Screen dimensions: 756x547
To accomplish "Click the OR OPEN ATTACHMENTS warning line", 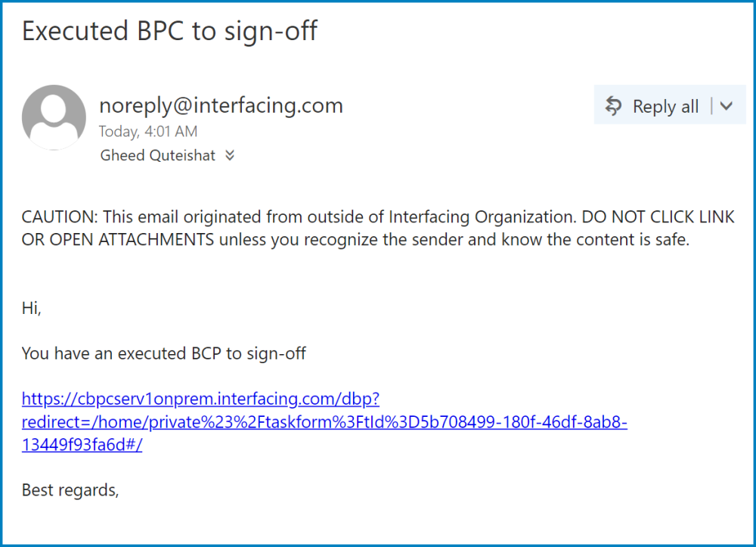I will point(118,241).
